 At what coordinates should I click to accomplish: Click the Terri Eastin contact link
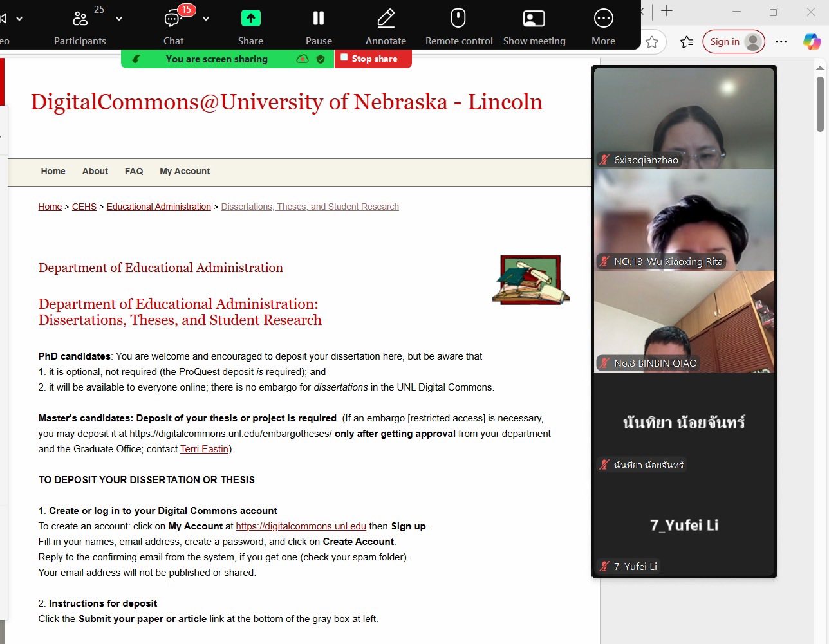pyautogui.click(x=205, y=449)
